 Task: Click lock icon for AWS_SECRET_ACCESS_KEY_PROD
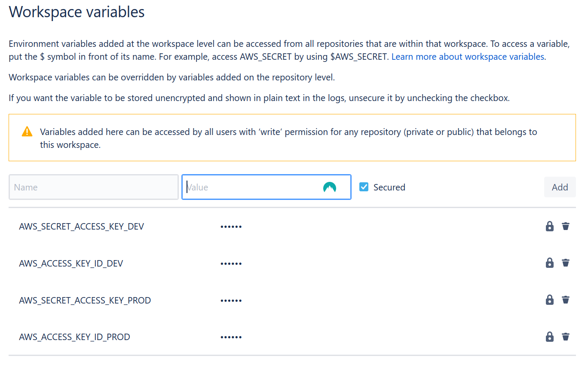point(550,300)
